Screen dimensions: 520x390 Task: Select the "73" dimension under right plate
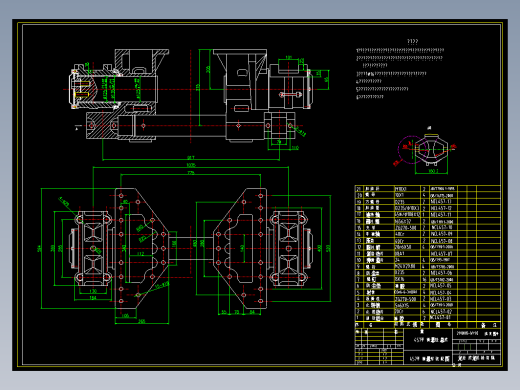[237, 312]
